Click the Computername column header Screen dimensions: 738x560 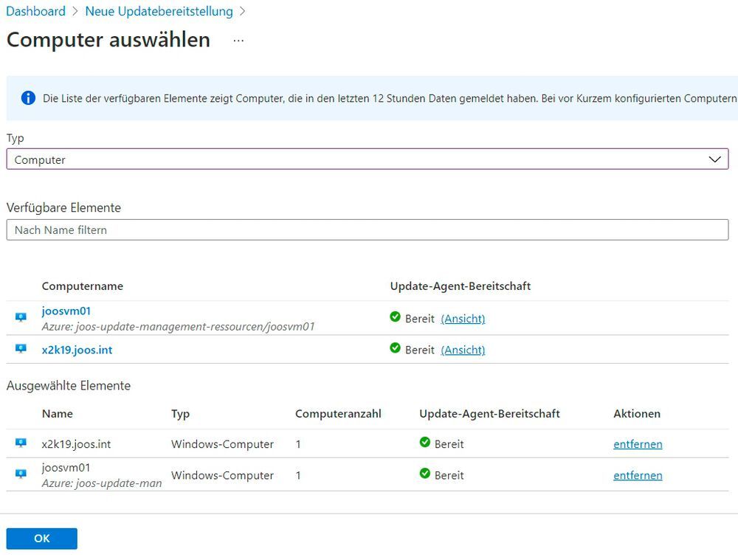point(83,286)
